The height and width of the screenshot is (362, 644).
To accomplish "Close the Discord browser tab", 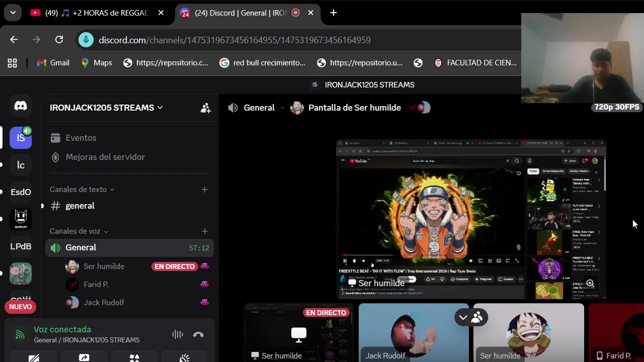I will pos(311,13).
